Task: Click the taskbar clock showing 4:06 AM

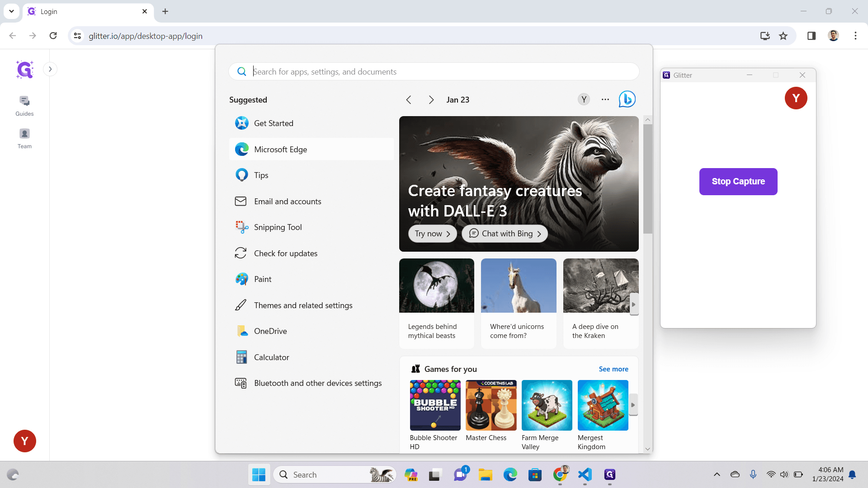Action: coord(827,474)
